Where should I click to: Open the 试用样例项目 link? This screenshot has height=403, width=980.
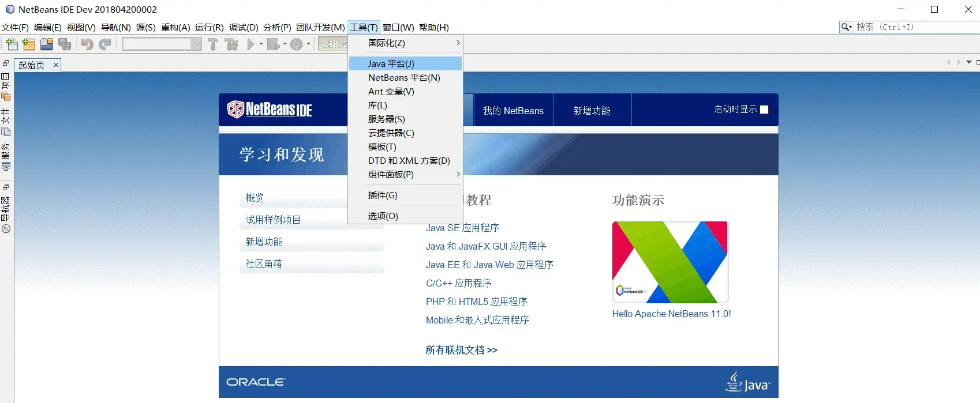tap(273, 220)
